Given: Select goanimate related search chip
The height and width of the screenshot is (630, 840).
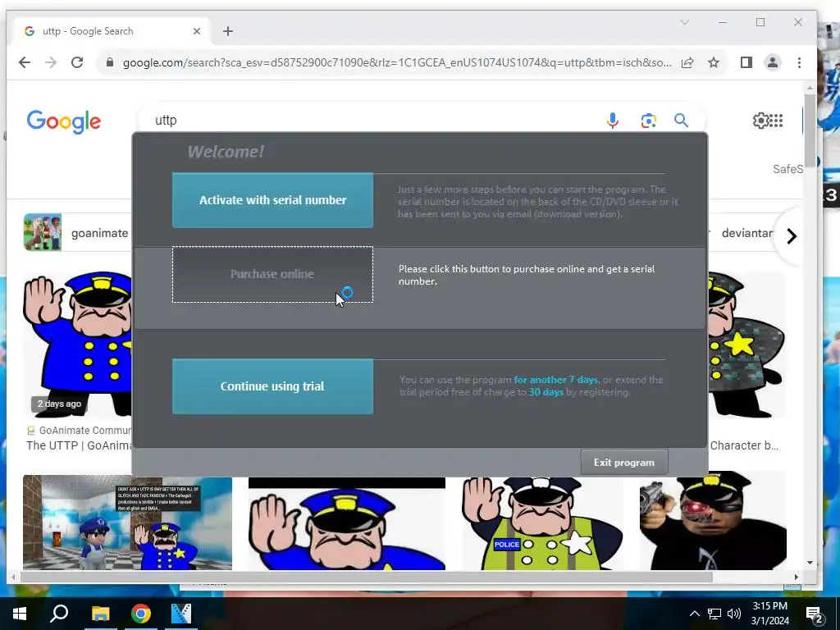Looking at the screenshot, I should coord(78,232).
